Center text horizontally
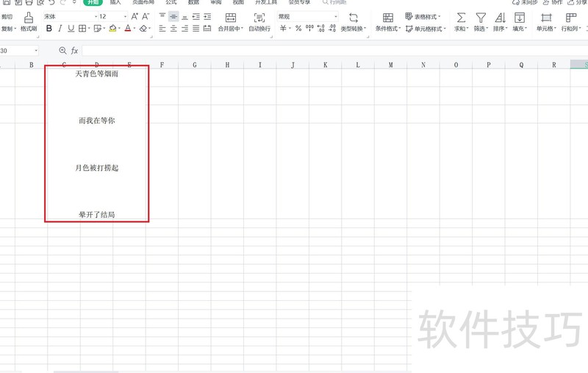The height and width of the screenshot is (373, 588). click(x=173, y=29)
